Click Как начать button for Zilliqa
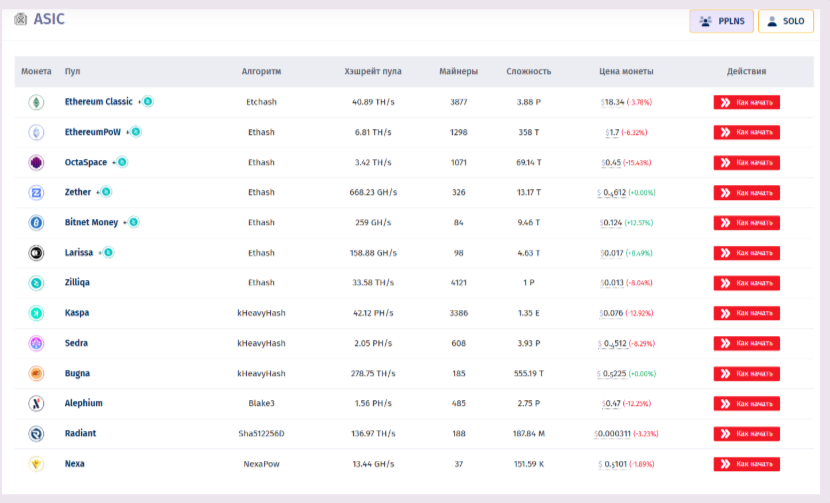This screenshot has width=830, height=503. 746,283
